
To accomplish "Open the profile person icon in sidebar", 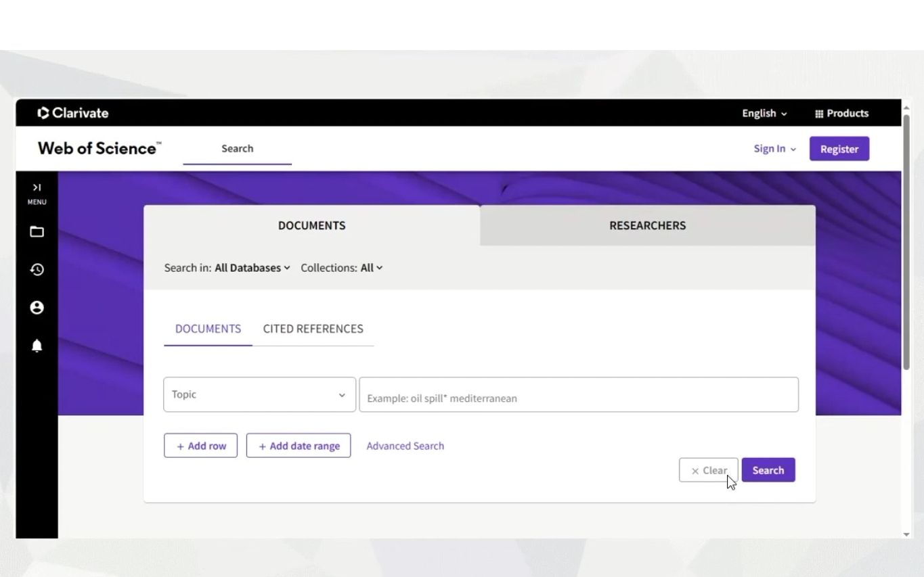I will click(x=37, y=308).
